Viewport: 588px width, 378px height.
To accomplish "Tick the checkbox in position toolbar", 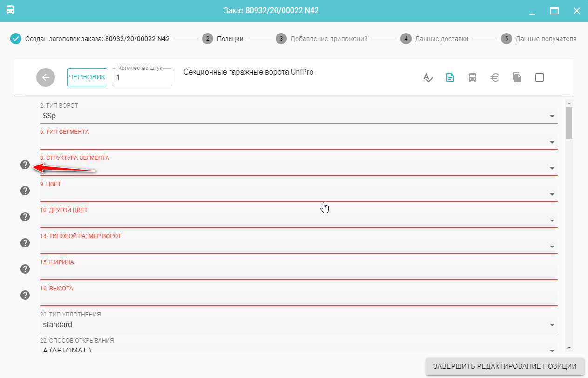I will pyautogui.click(x=540, y=77).
